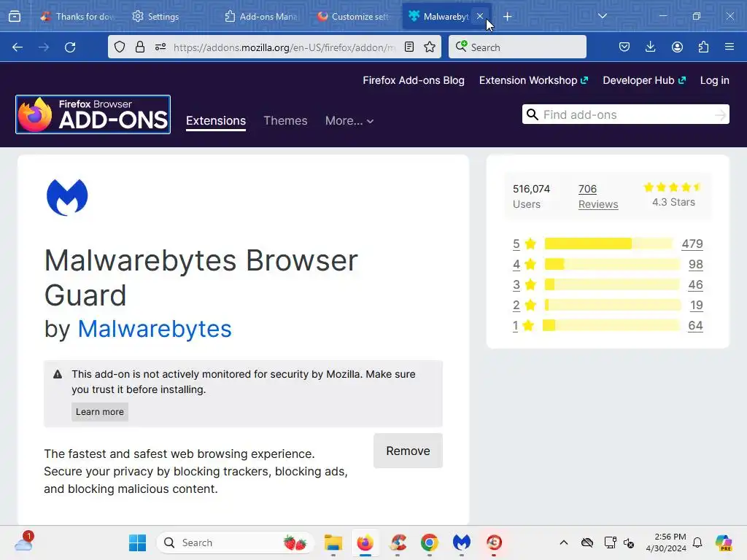The width and height of the screenshot is (747, 560).
Task: Click the Remove button
Action: point(408,451)
